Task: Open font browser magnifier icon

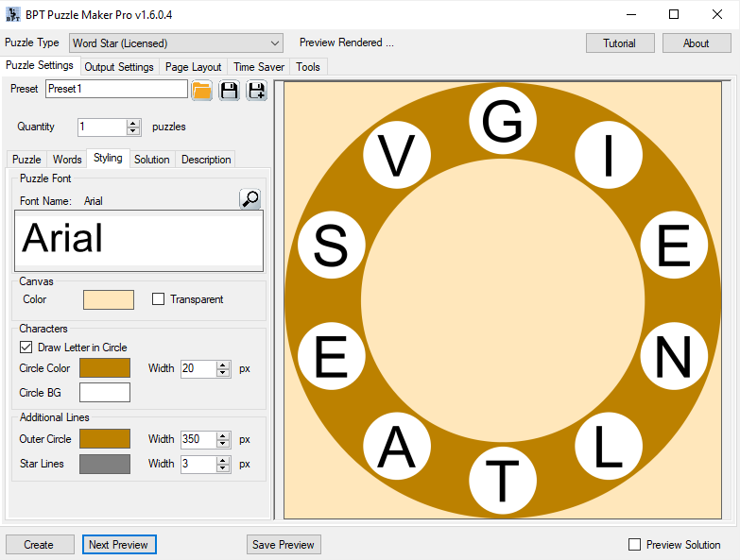Action: (x=250, y=199)
